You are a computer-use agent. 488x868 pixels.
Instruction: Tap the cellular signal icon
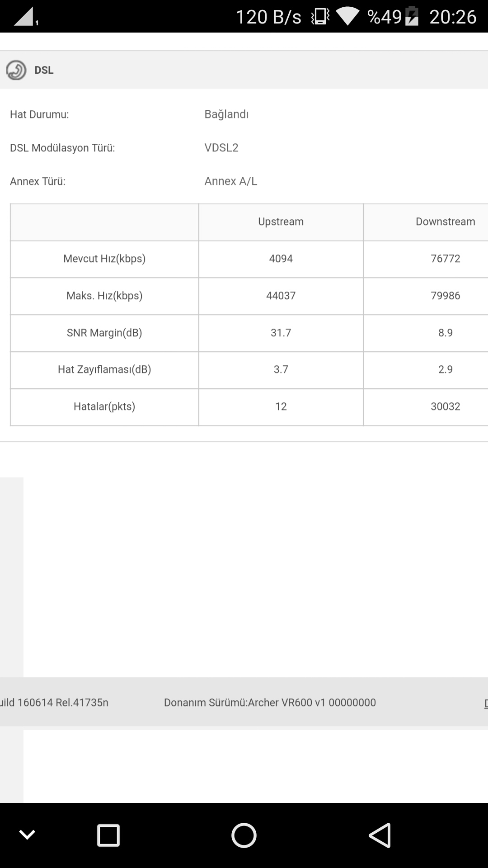pos(25,16)
